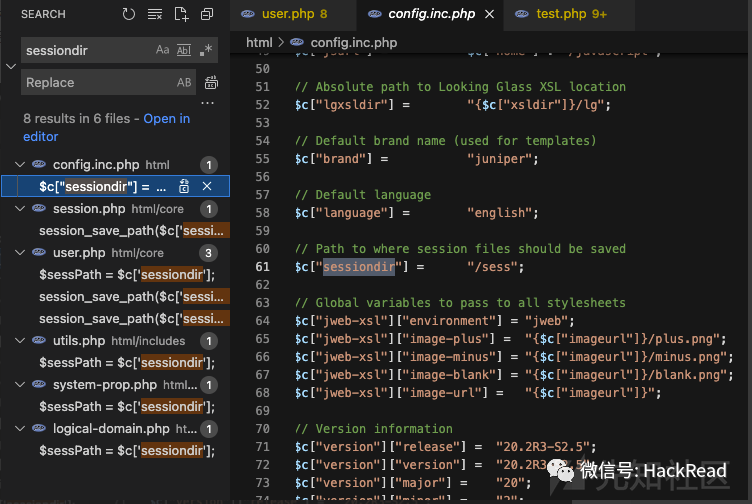Select system-prop.php $sessPath result
Image resolution: width=752 pixels, height=504 pixels.
(x=127, y=407)
